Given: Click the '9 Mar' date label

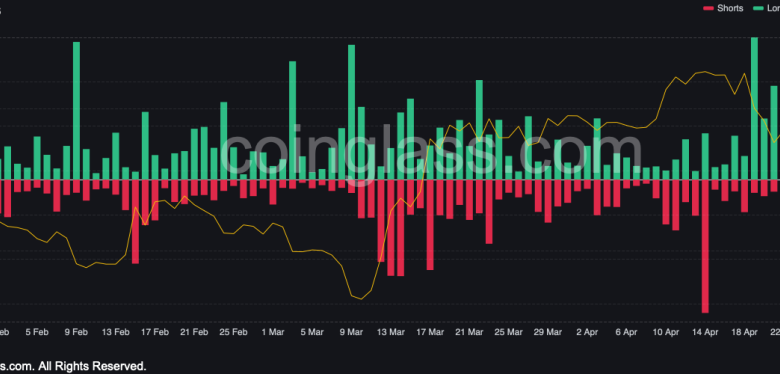Looking at the screenshot, I should point(351,332).
